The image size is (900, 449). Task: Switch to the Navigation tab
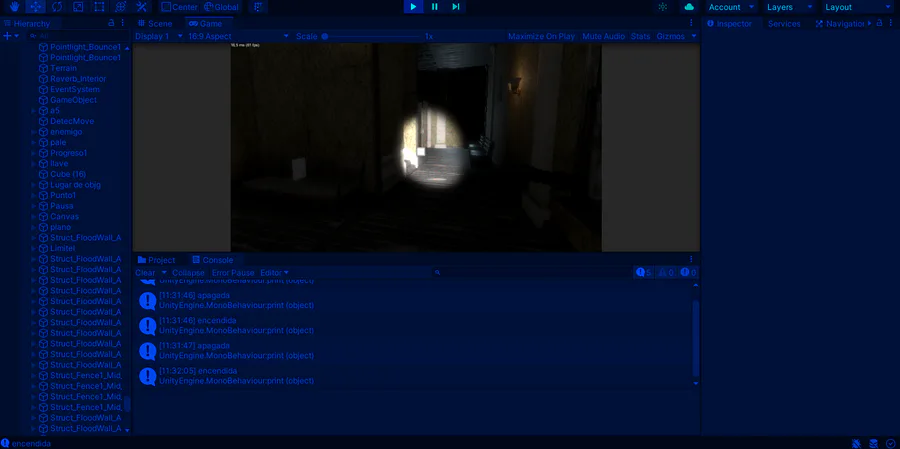coord(840,24)
